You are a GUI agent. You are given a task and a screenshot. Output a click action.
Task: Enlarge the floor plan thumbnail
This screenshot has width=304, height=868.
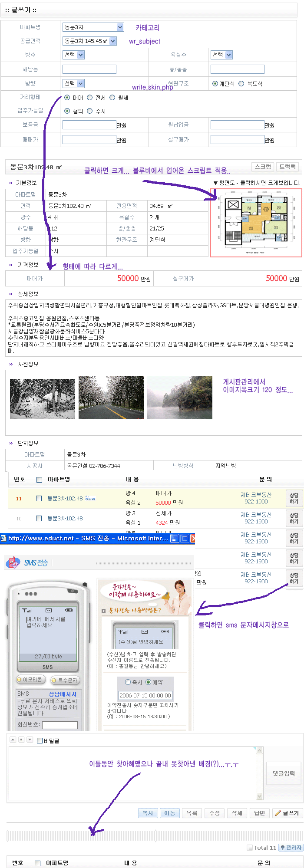tap(256, 223)
